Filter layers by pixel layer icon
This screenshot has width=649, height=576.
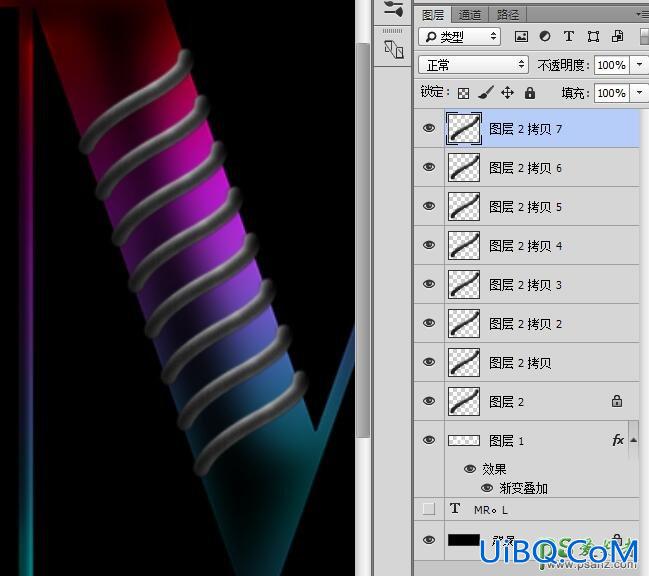point(521,37)
